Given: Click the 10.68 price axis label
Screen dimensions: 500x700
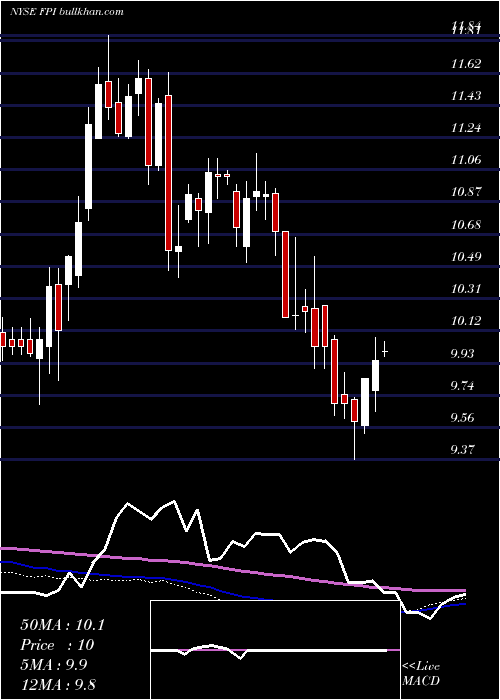Looking at the screenshot, I should [466, 225].
